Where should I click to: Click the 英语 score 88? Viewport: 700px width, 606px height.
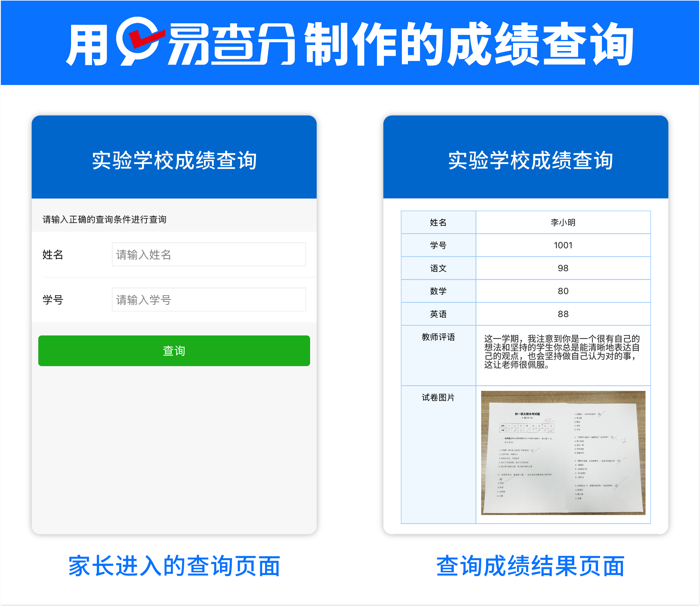click(x=563, y=314)
